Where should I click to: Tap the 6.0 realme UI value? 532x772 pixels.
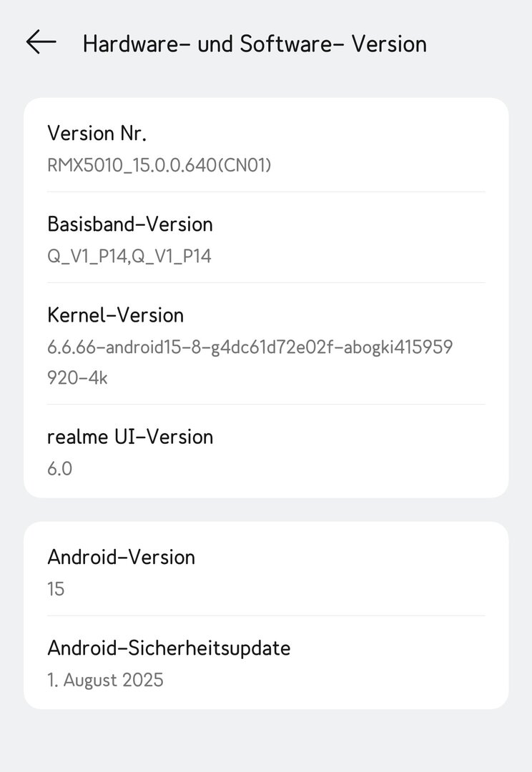[x=59, y=469]
